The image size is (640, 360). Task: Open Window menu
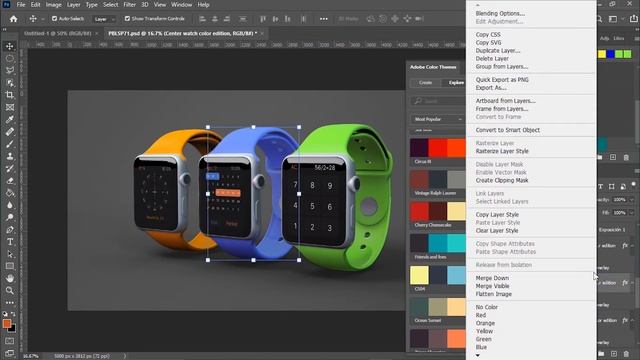coord(181,5)
